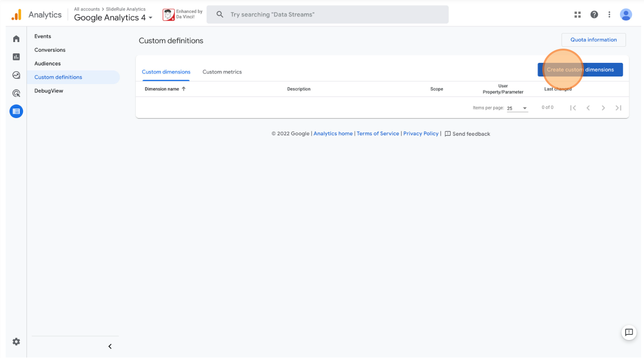Switch to the Custom metrics tab
Viewport: 644px width, 358px height.
(x=222, y=72)
